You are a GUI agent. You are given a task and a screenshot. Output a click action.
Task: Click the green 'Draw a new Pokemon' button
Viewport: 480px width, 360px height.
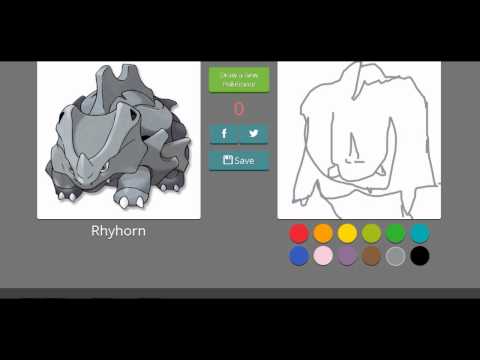pos(239,80)
